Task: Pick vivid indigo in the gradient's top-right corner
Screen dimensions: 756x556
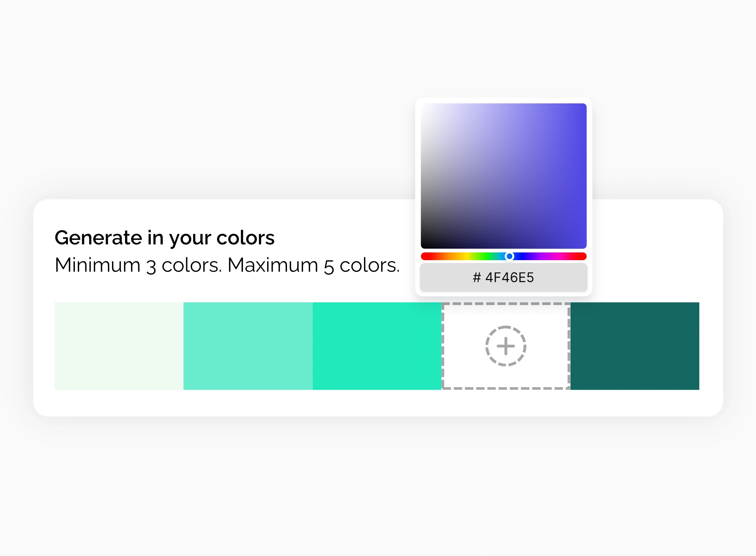Action: coord(584,106)
